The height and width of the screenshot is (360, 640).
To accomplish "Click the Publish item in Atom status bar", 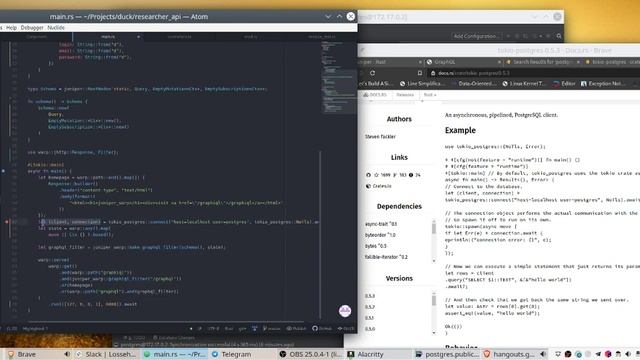I will click(x=296, y=328).
